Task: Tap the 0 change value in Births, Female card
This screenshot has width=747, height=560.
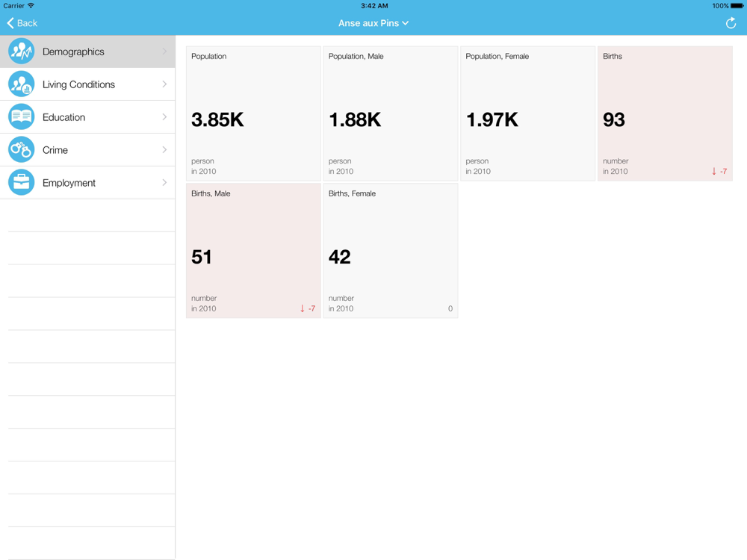Action: point(450,308)
